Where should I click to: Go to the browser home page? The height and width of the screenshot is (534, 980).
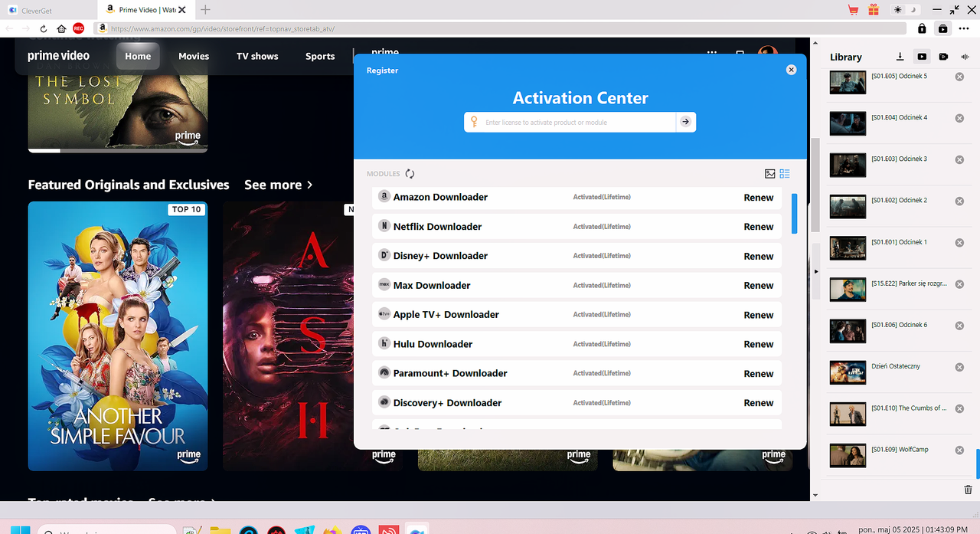tap(61, 28)
